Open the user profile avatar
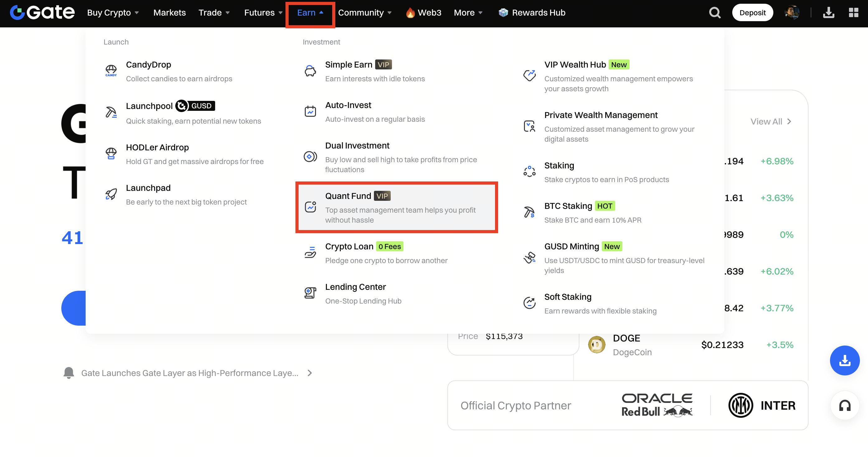Image resolution: width=868 pixels, height=457 pixels. (x=792, y=13)
